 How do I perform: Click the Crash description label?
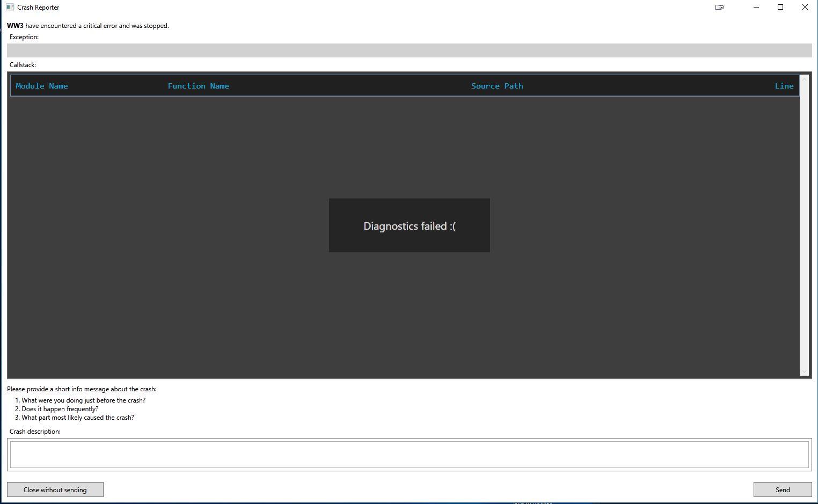click(x=35, y=432)
